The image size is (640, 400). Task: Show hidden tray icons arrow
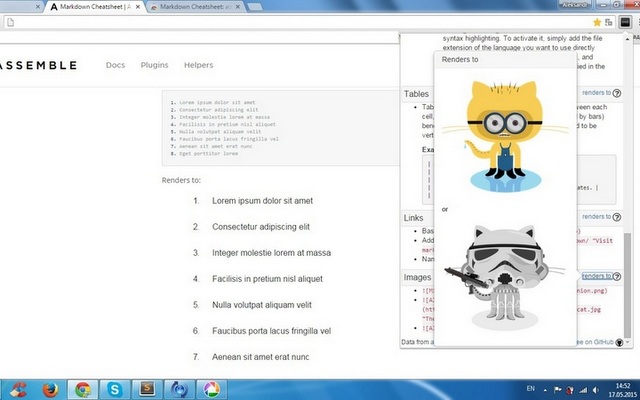tap(545, 390)
